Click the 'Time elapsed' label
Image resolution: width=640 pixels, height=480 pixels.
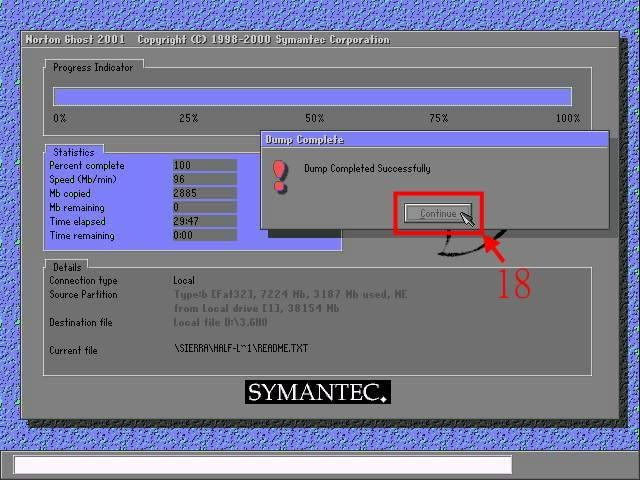[x=78, y=222]
